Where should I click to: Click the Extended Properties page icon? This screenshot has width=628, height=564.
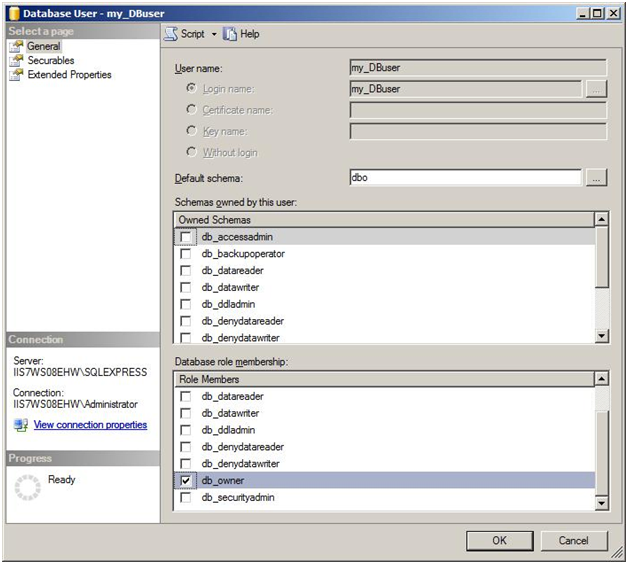pyautogui.click(x=16, y=75)
